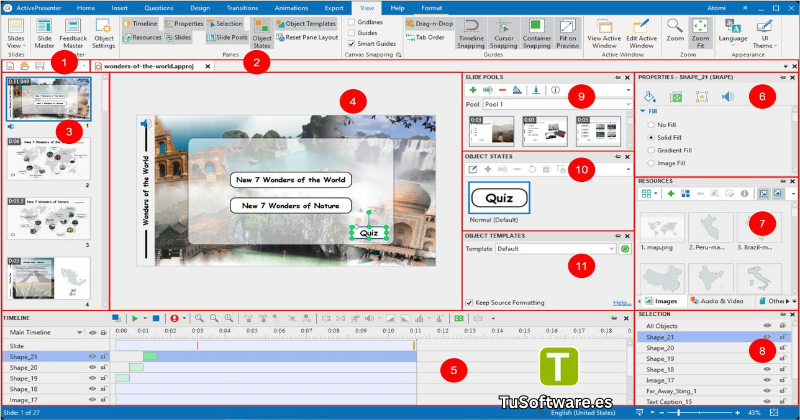800x420 pixels.
Task: Open the Record button dropdown arrow in timeline
Action: [184, 318]
